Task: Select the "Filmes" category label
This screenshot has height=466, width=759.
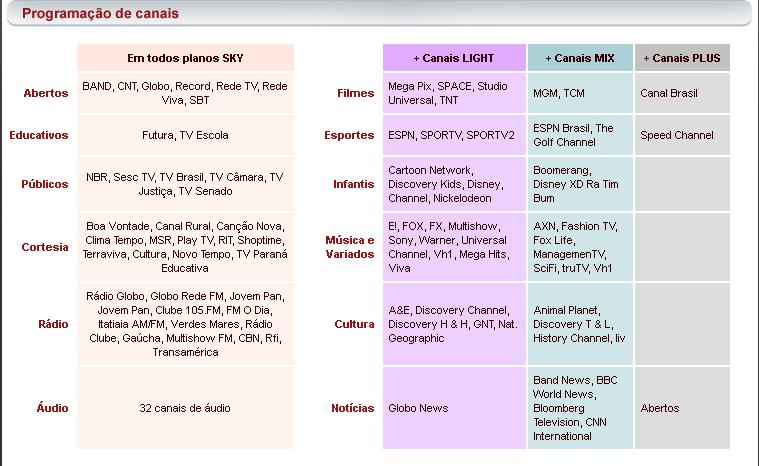Action: (355, 93)
